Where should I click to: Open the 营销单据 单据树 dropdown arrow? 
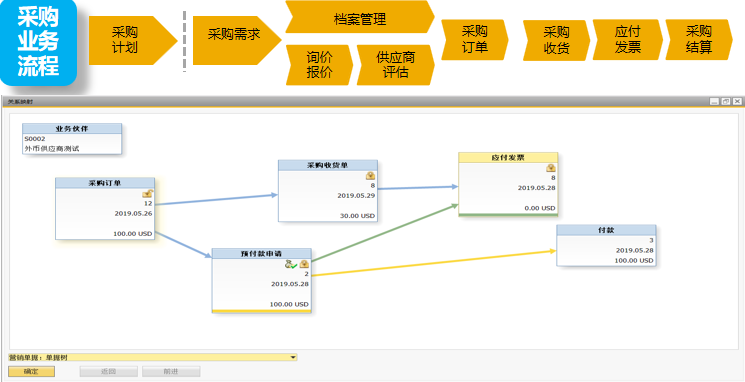(293, 357)
